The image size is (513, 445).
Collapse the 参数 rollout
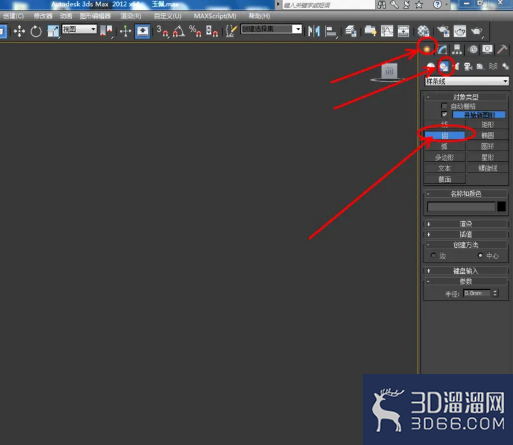[466, 281]
